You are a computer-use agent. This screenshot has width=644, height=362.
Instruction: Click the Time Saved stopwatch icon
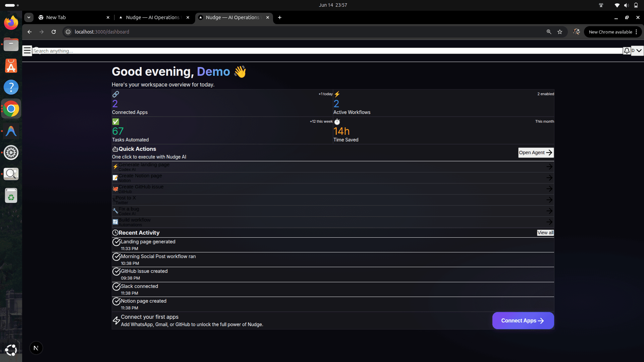[337, 122]
